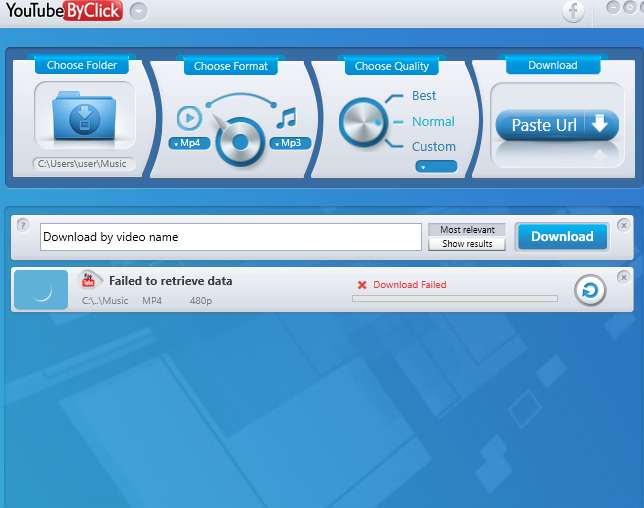Click the 'Download Failed' status text
Image resolution: width=644 pixels, height=508 pixels.
pyautogui.click(x=409, y=285)
